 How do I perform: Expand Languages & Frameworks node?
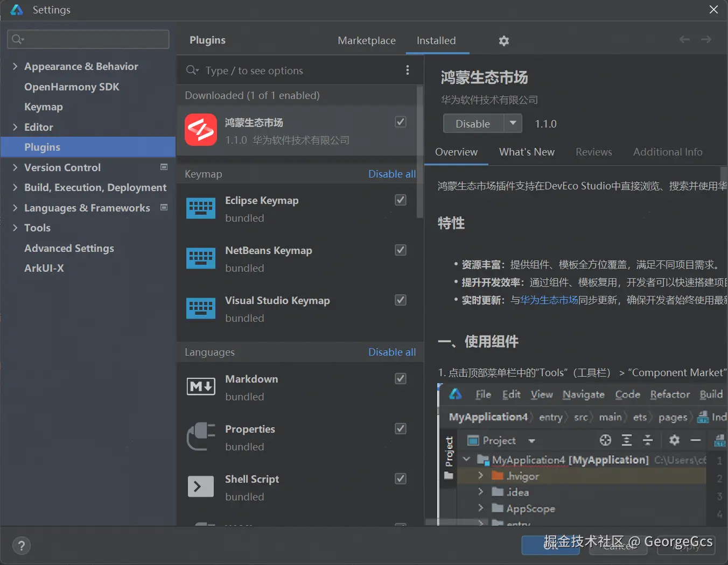15,208
